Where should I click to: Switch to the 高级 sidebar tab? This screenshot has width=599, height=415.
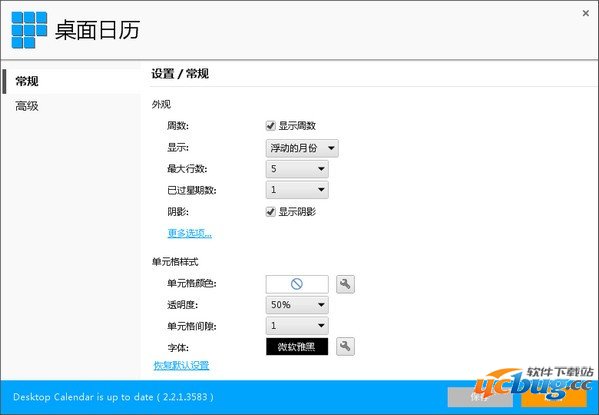point(71,106)
